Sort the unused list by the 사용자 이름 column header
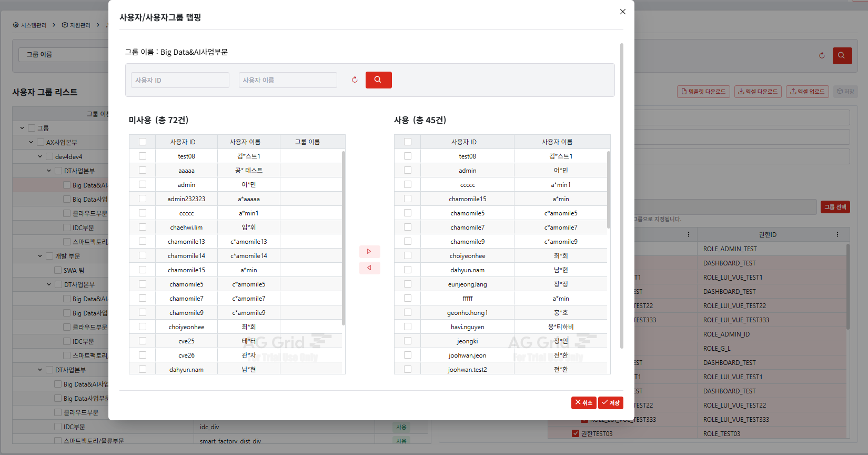The image size is (868, 455). pos(245,142)
